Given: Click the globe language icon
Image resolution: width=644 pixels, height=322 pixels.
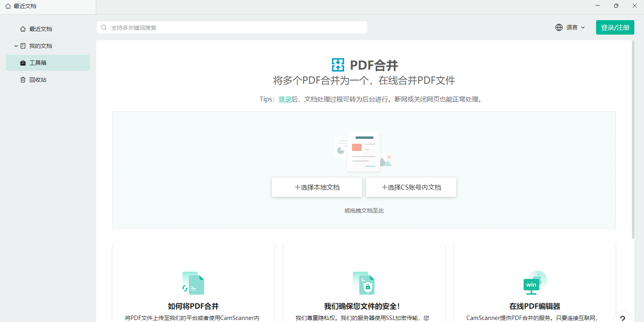Looking at the screenshot, I should coord(559,27).
